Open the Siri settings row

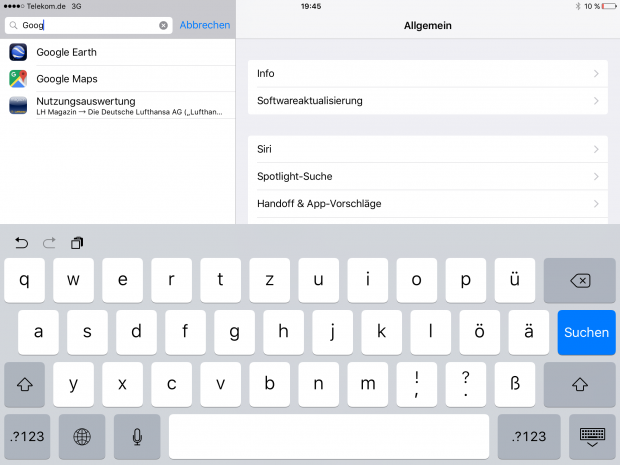pyautogui.click(x=428, y=149)
